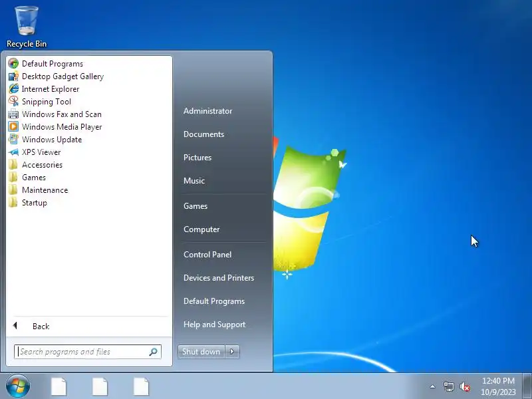Click the first blank taskbar icon

59,386
